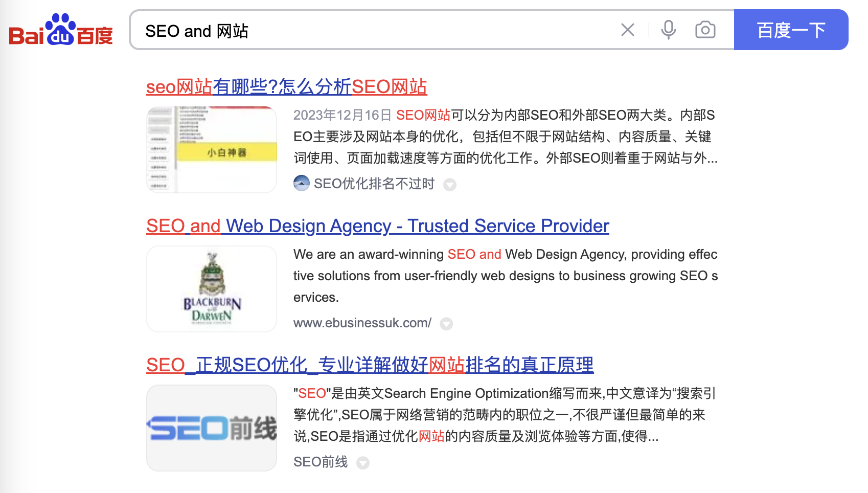The image size is (868, 493).
Task: Expand dropdown next to SEO优化排名不过时
Action: (450, 185)
